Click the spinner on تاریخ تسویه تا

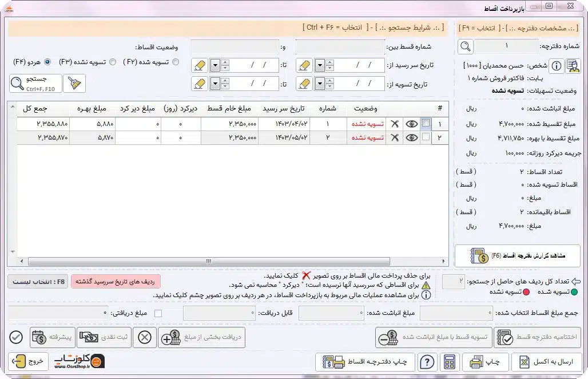225,84
